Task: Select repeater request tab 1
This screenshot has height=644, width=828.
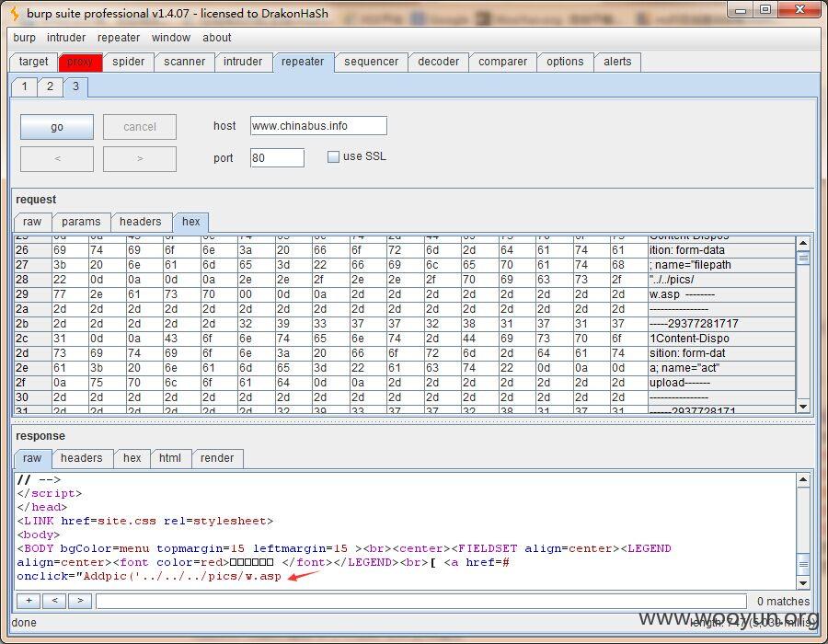Action: tap(24, 86)
